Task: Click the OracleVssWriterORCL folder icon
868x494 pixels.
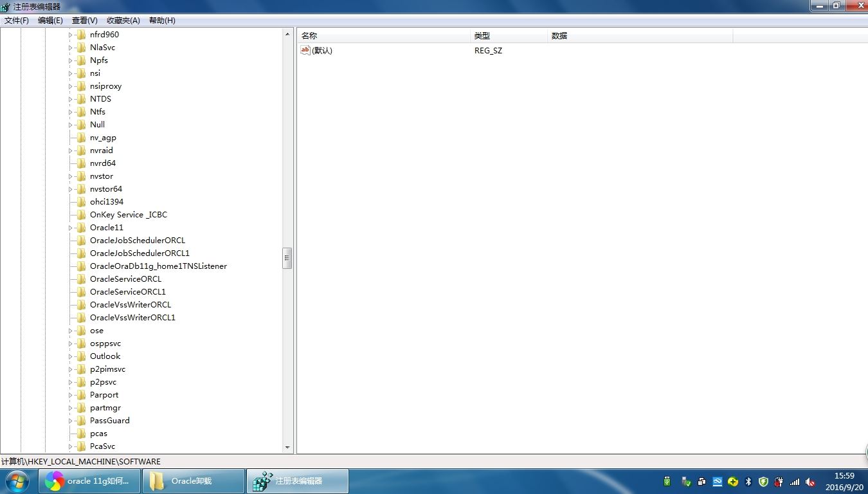Action: click(x=81, y=305)
